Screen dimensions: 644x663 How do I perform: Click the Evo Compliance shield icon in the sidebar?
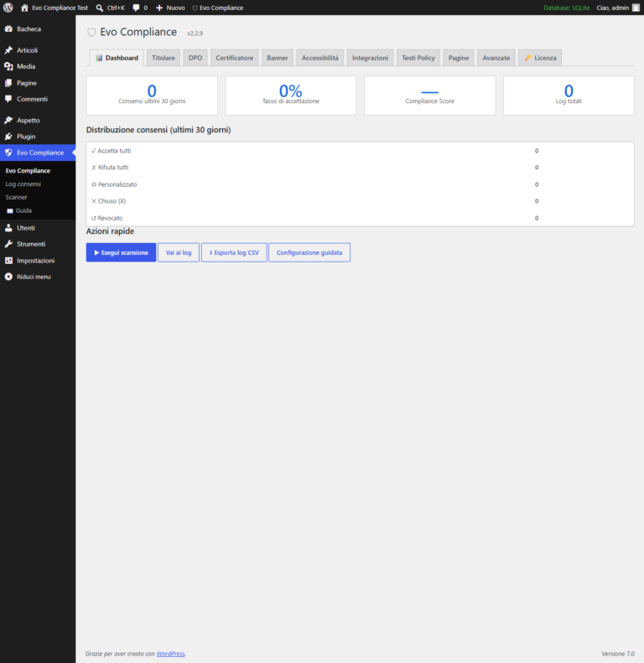coord(8,153)
